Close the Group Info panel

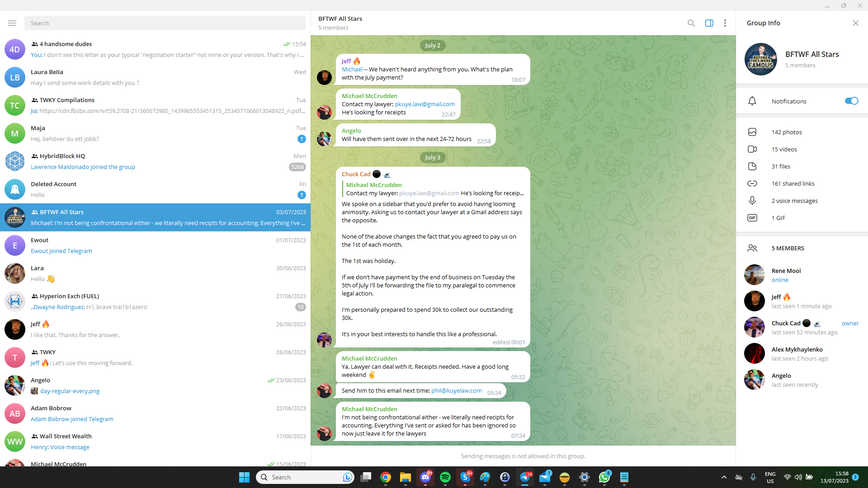click(x=855, y=23)
